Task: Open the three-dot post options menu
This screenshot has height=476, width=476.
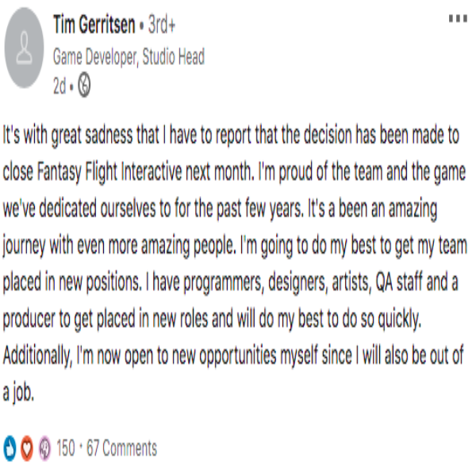Action: tap(458, 19)
